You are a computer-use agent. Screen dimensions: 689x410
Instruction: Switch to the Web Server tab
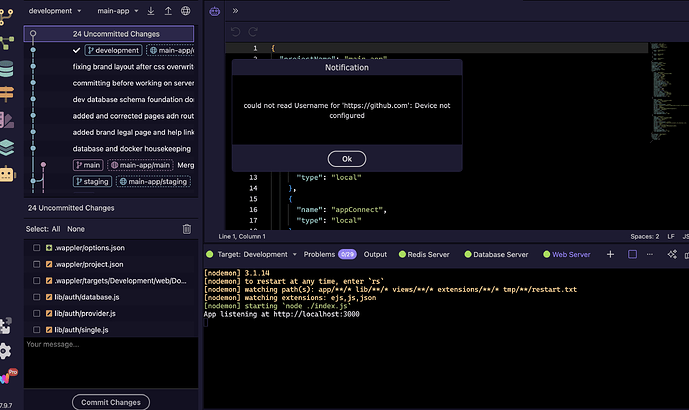pyautogui.click(x=566, y=254)
